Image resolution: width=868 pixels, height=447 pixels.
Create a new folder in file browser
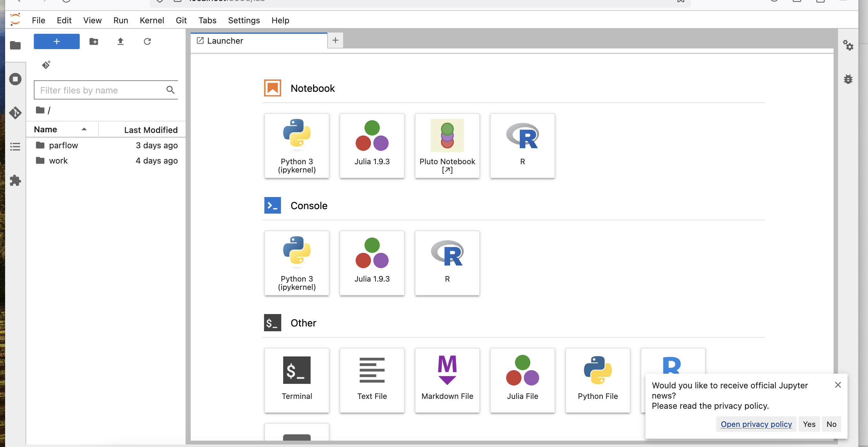point(94,41)
